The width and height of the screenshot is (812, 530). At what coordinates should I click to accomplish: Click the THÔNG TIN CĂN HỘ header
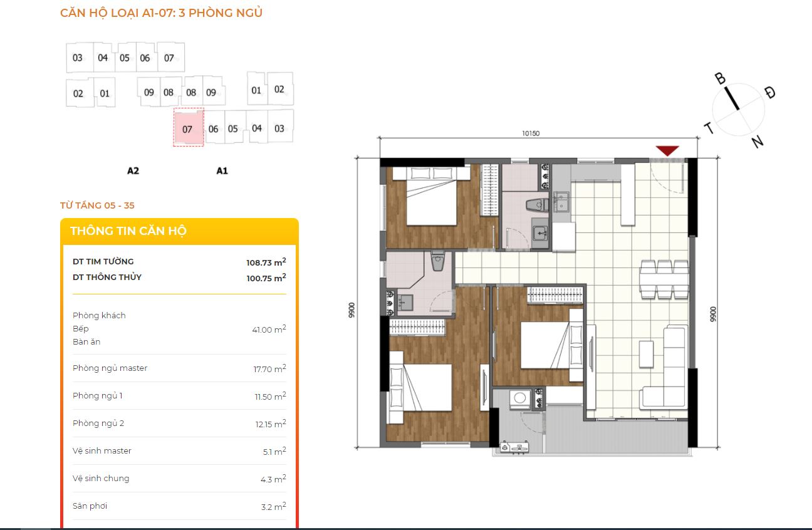click(128, 231)
